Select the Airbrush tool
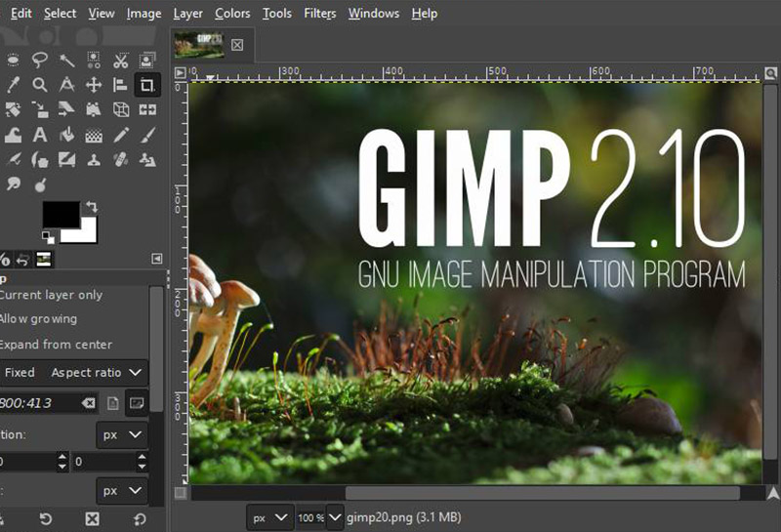 13,160
